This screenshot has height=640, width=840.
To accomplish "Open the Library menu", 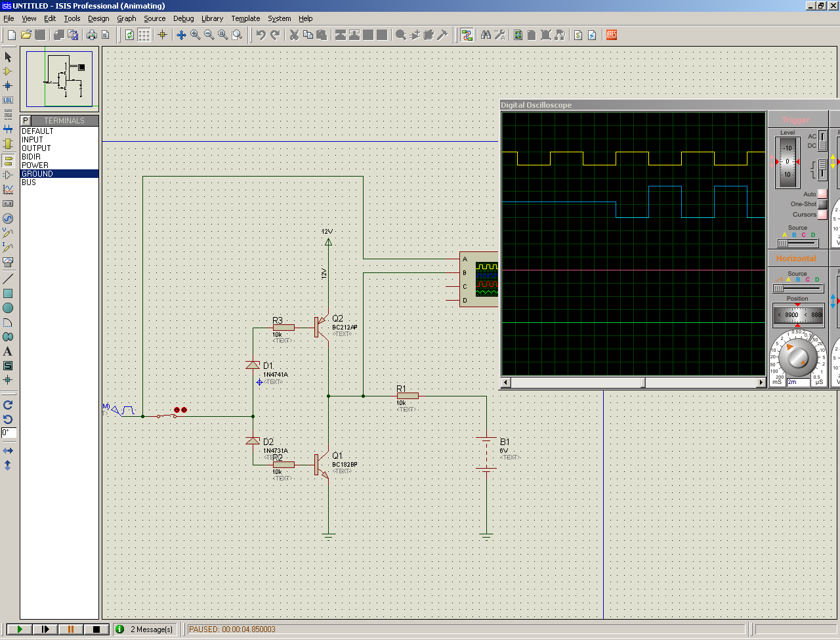I will pos(212,18).
